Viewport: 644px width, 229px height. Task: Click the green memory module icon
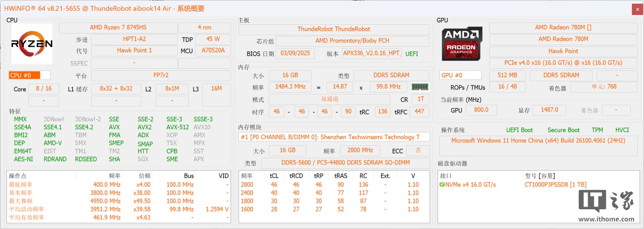point(419,87)
